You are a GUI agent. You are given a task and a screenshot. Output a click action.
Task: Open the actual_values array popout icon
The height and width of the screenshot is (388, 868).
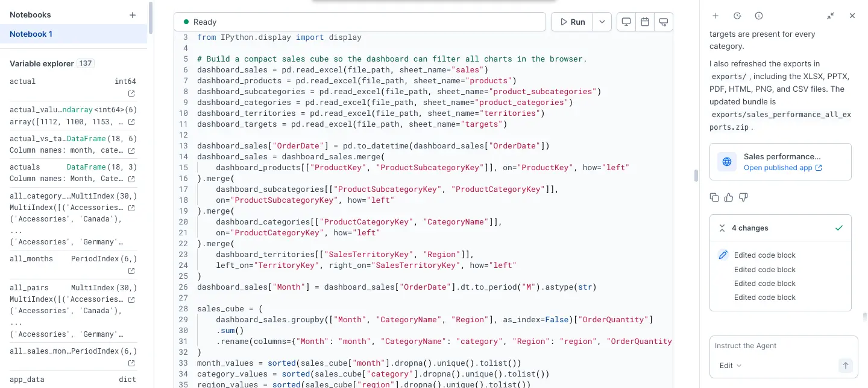pyautogui.click(x=131, y=122)
